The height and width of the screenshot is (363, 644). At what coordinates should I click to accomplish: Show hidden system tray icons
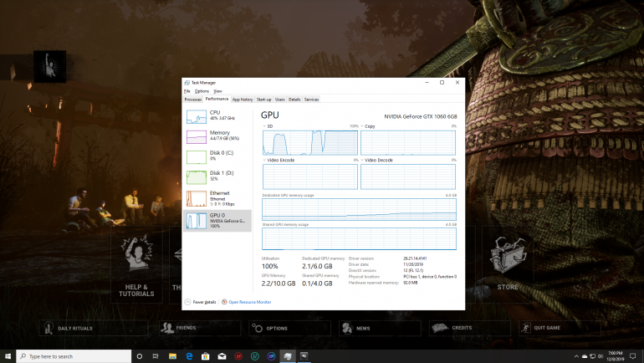(576, 356)
